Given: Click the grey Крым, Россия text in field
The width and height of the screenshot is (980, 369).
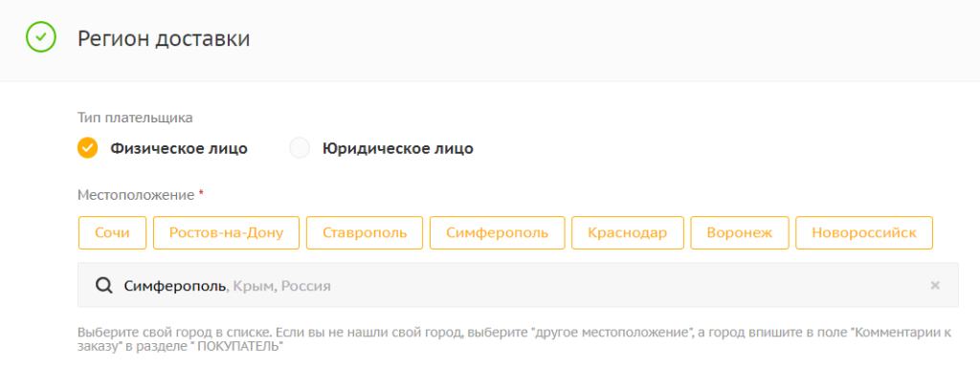Looking at the screenshot, I should [x=282, y=286].
